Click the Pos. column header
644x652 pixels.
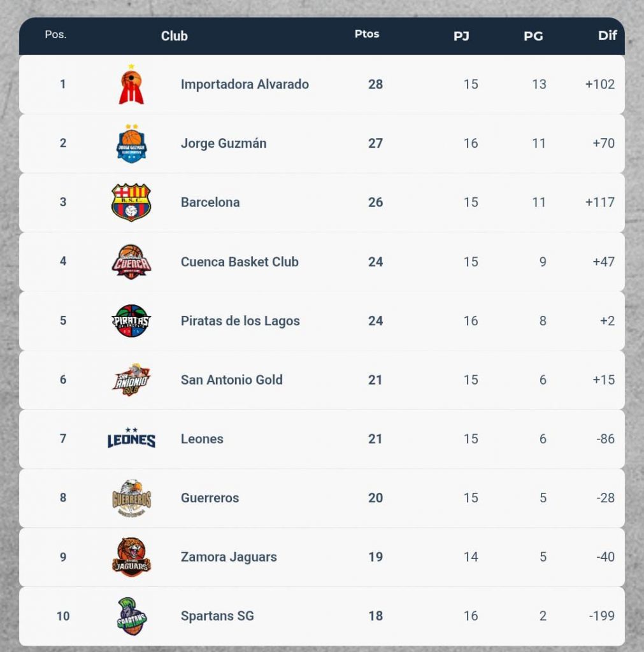[55, 34]
